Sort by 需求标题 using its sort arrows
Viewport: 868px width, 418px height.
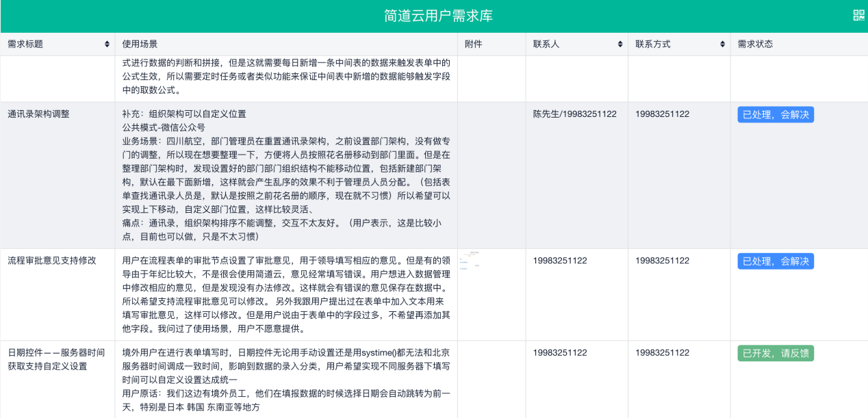(107, 44)
